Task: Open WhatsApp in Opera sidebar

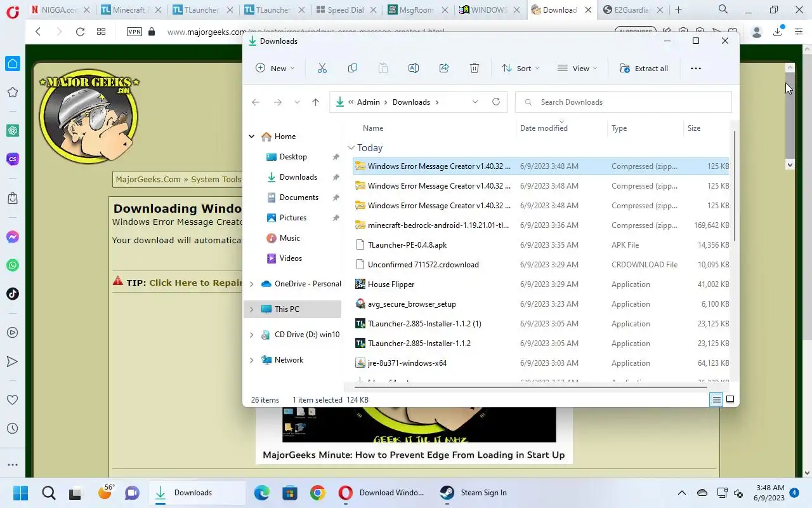Action: [13, 265]
